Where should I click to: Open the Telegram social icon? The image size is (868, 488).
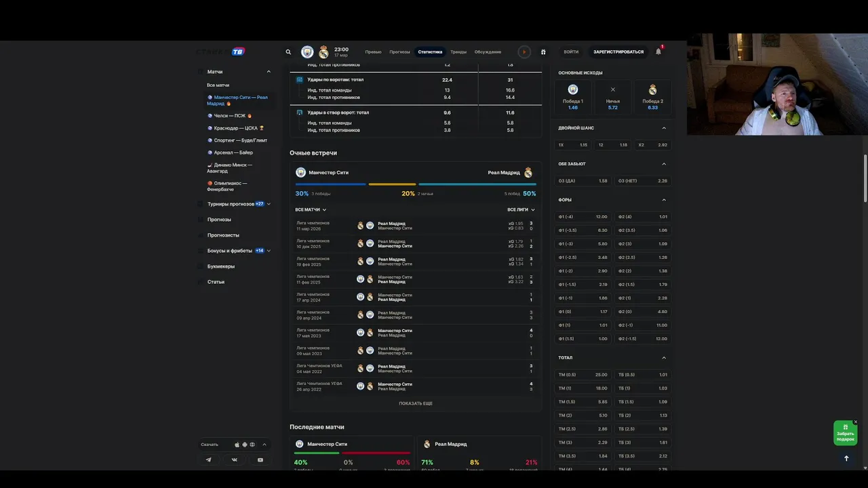pyautogui.click(x=208, y=460)
